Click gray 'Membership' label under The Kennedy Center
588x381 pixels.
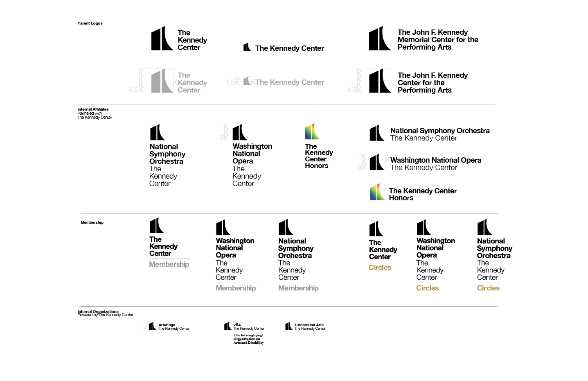(169, 265)
